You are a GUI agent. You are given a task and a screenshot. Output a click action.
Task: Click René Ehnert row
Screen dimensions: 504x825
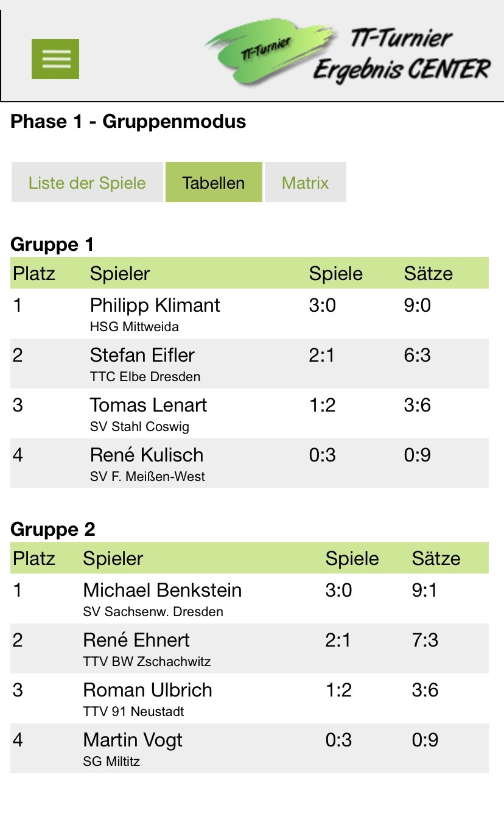coord(250,648)
